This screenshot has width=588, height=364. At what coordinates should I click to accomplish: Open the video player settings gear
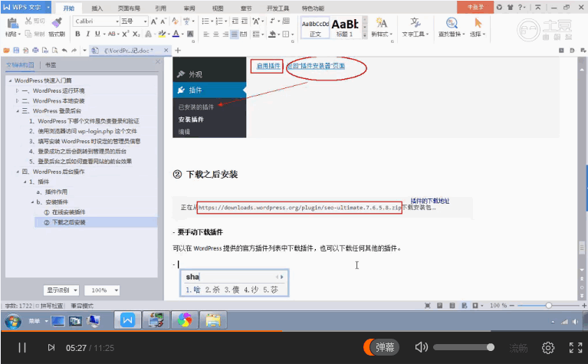[548, 348]
